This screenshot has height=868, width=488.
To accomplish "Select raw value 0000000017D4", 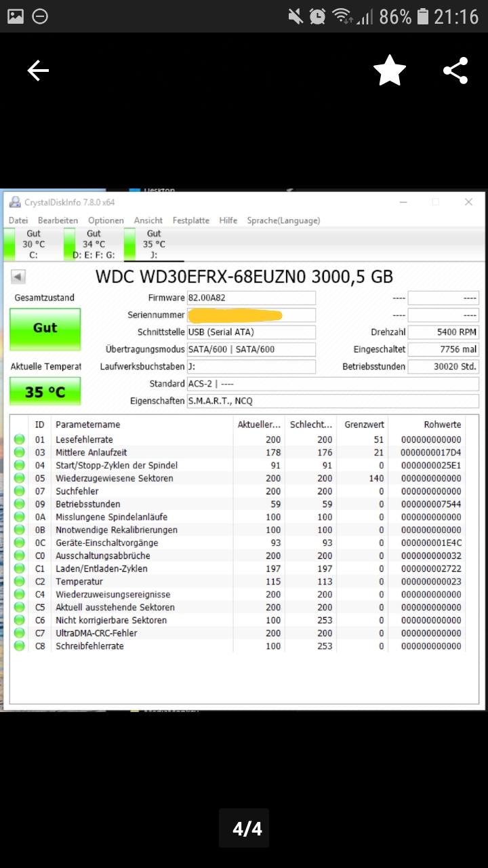I will click(430, 452).
